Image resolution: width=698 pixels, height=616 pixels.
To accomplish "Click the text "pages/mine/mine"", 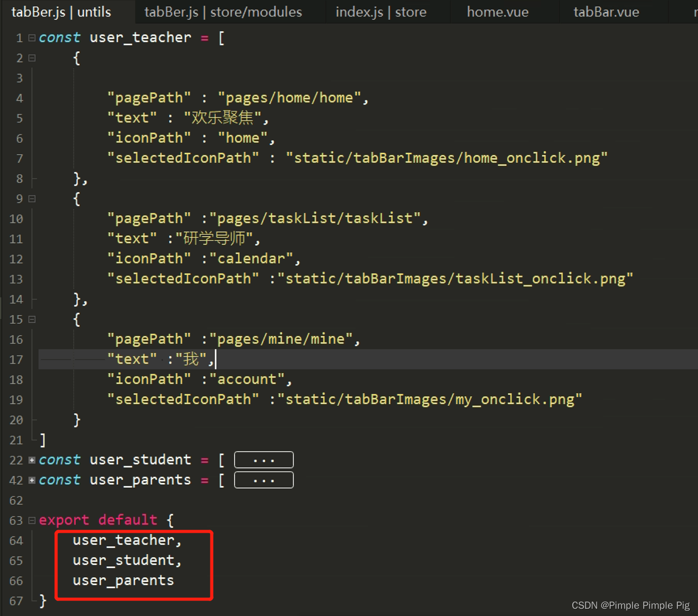I will click(x=281, y=339).
